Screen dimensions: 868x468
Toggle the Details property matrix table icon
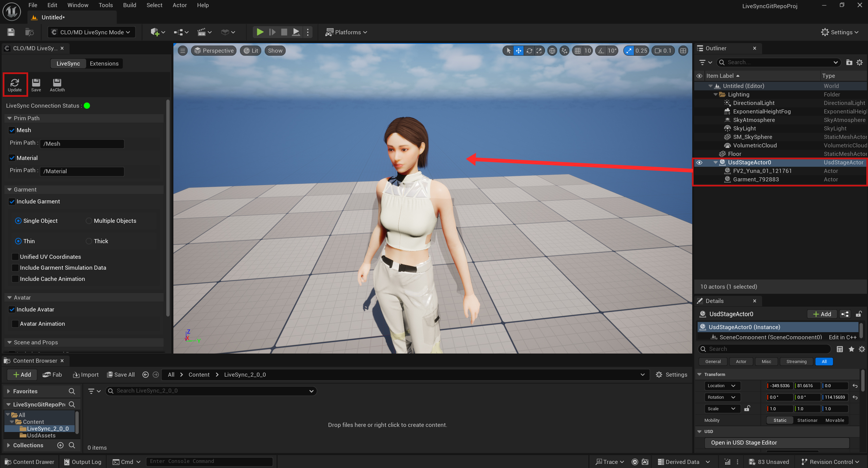click(840, 349)
